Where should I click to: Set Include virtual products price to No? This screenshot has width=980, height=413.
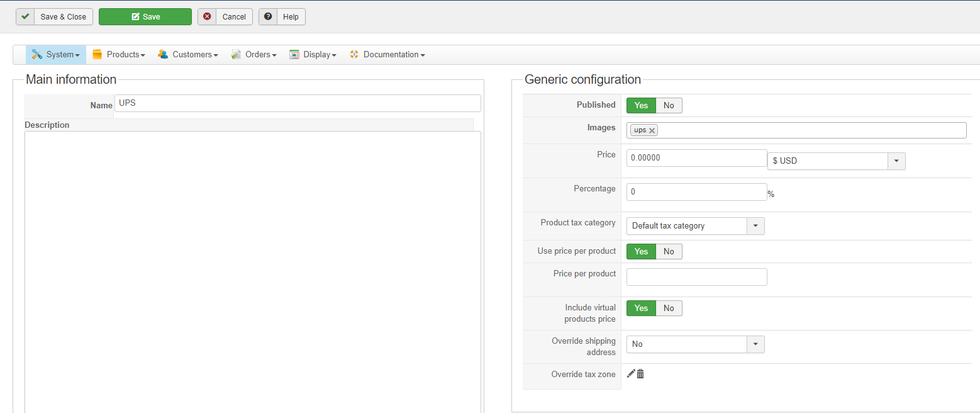(x=669, y=308)
